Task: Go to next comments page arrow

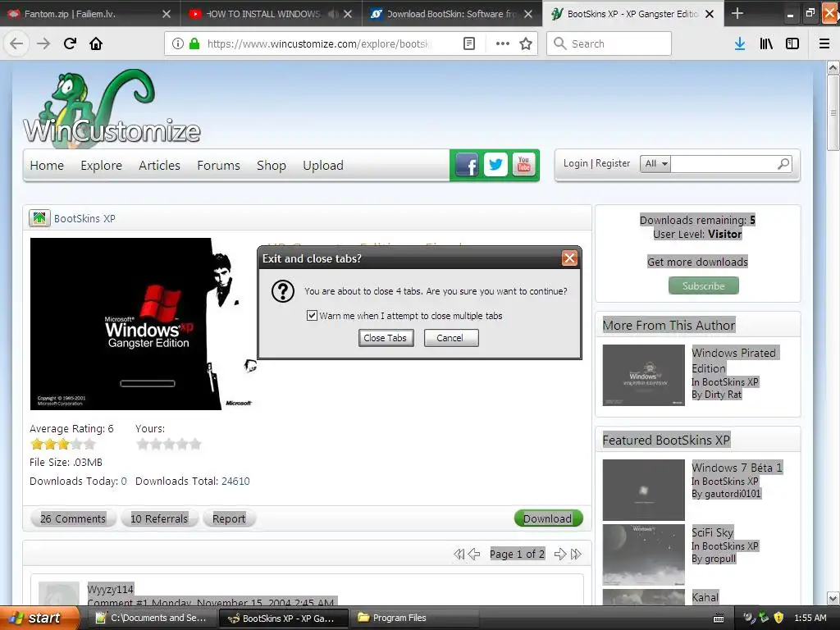Action: tap(560, 554)
